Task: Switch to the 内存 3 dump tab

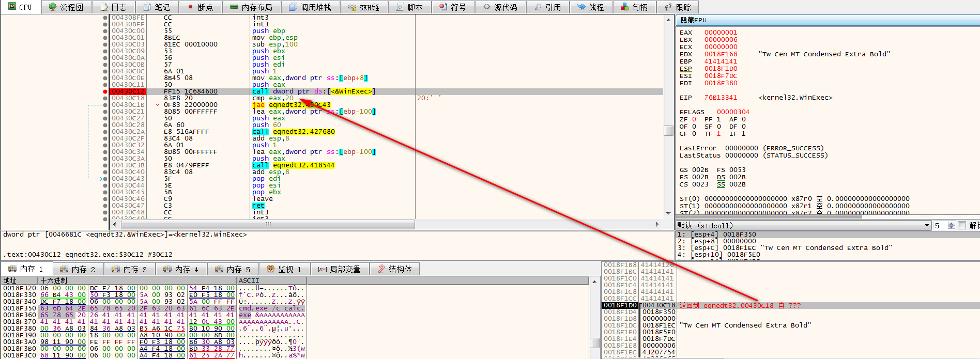Action: tap(129, 269)
